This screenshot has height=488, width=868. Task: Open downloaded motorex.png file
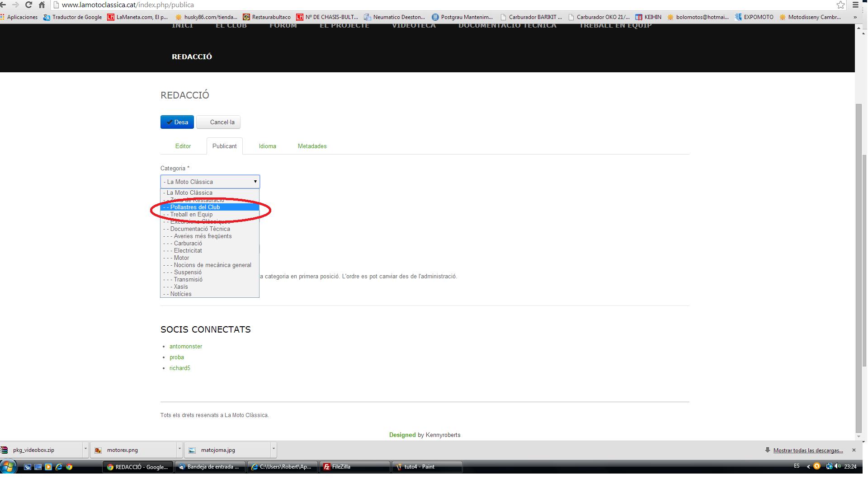[134, 450]
